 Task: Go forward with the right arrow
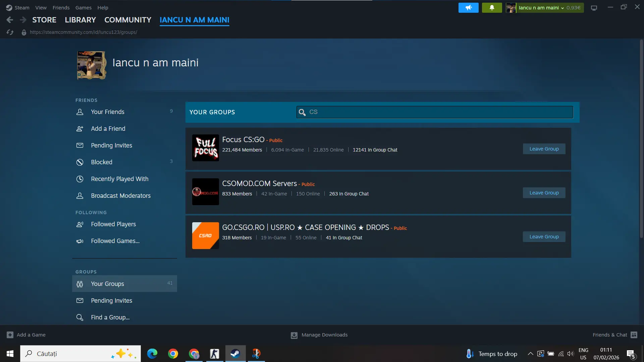pyautogui.click(x=23, y=20)
